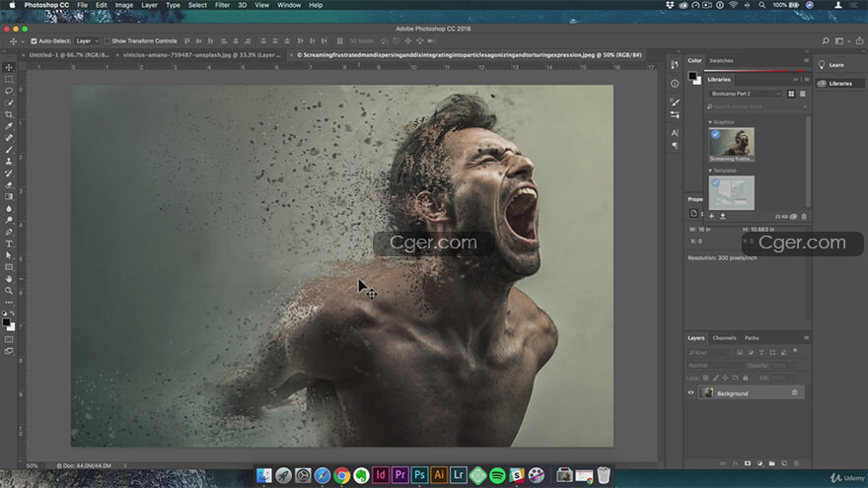Click foreground color swatch in Color panel
Screen dimensions: 868x488
tap(692, 76)
